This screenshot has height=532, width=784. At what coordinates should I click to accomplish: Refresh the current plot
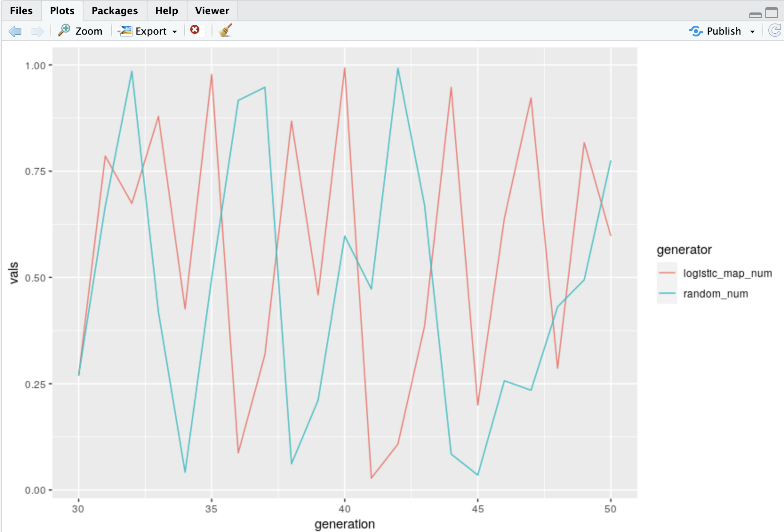coord(775,30)
